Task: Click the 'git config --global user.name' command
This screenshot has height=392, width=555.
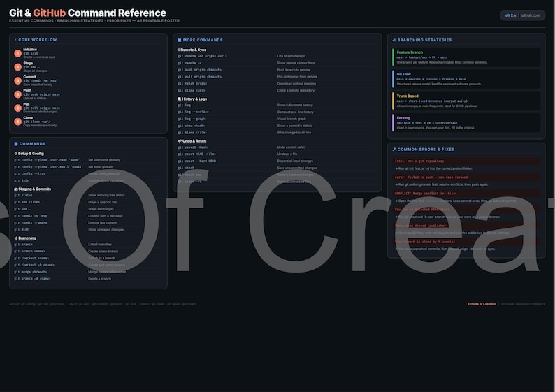Action: (47, 160)
